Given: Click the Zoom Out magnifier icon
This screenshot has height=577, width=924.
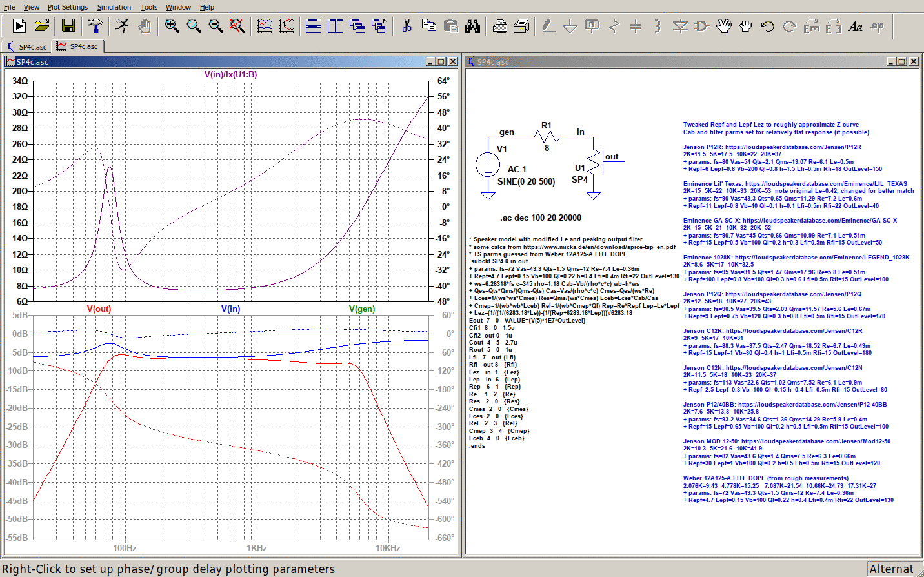Looking at the screenshot, I should point(216,26).
